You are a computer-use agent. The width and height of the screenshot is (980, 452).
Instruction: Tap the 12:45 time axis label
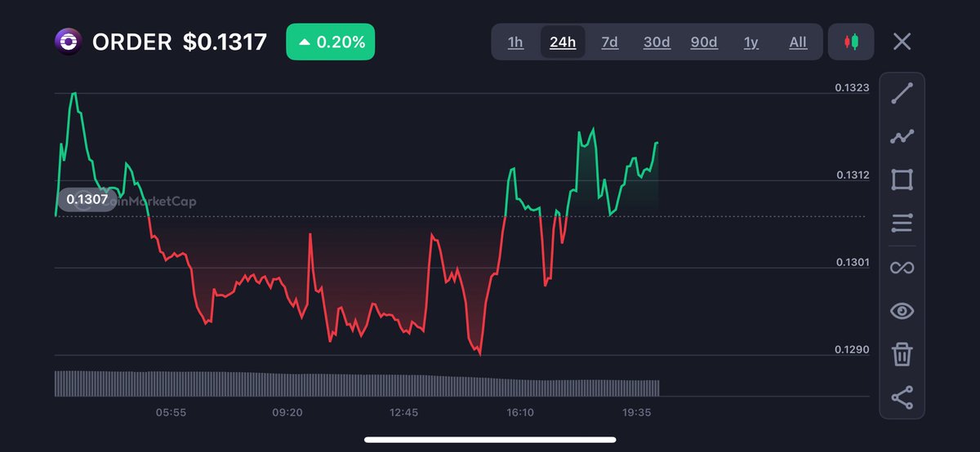pos(403,413)
